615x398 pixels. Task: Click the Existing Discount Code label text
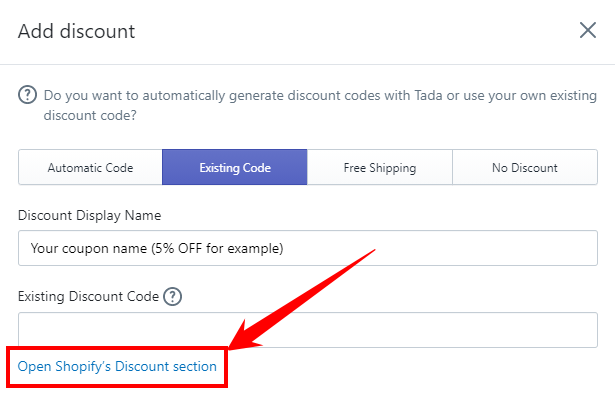88,296
